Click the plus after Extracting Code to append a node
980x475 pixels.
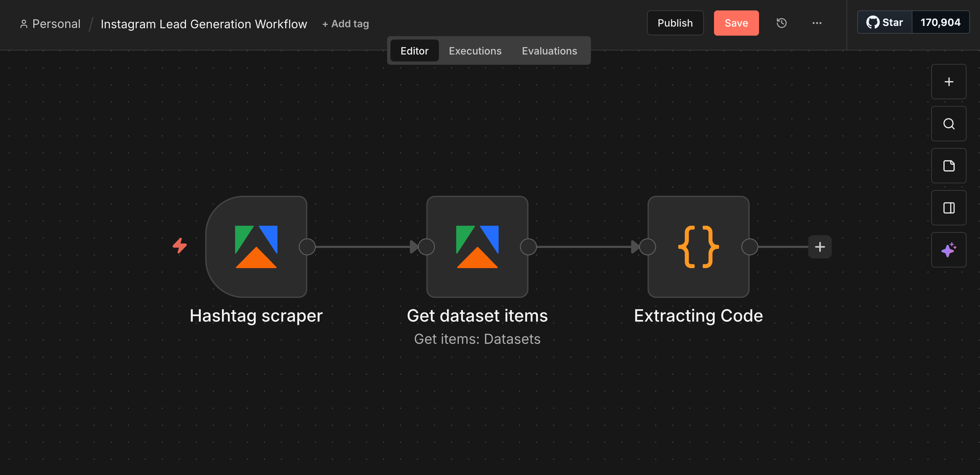click(820, 247)
